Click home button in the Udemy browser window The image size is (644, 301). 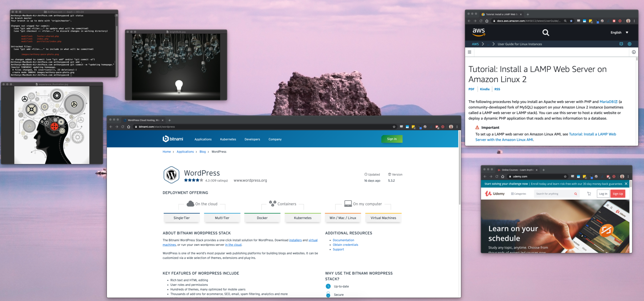pos(503,177)
